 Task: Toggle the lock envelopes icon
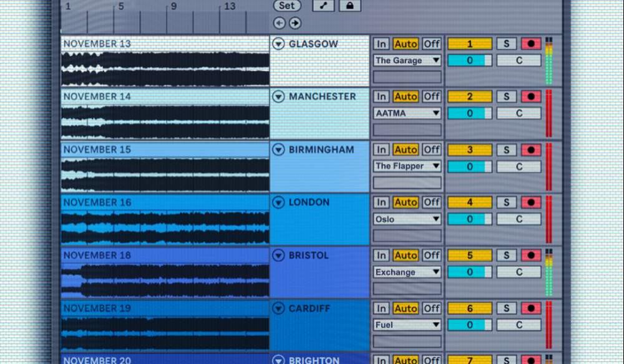350,6
